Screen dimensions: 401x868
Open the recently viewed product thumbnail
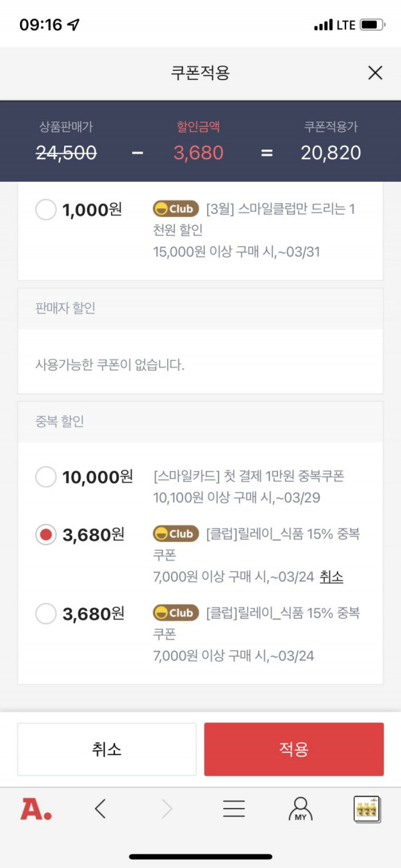pos(367,809)
